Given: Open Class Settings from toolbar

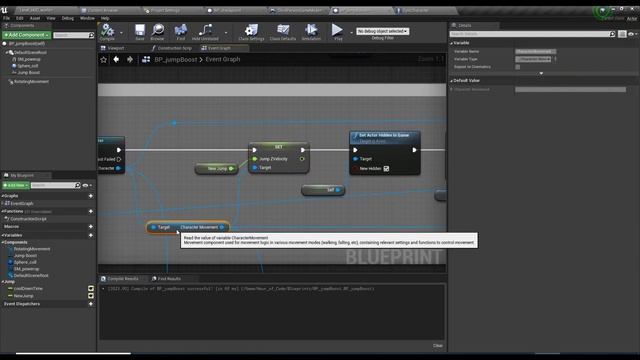Looking at the screenshot, I should [x=251, y=32].
